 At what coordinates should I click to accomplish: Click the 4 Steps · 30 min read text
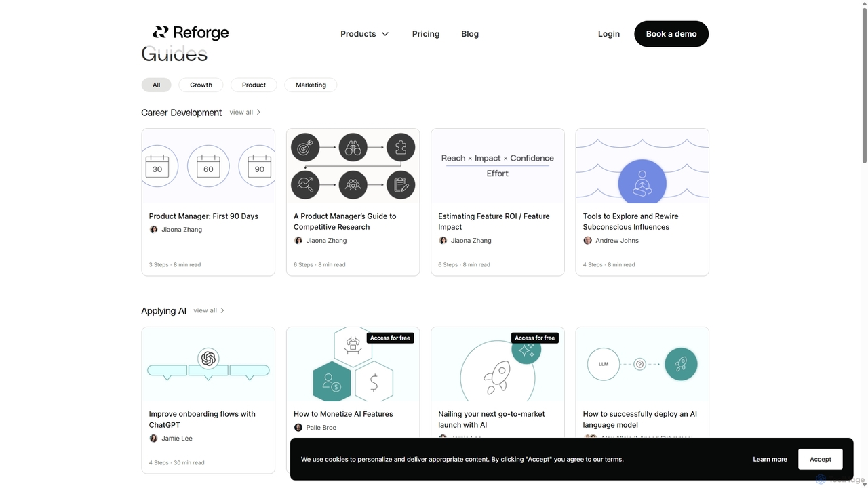click(176, 463)
